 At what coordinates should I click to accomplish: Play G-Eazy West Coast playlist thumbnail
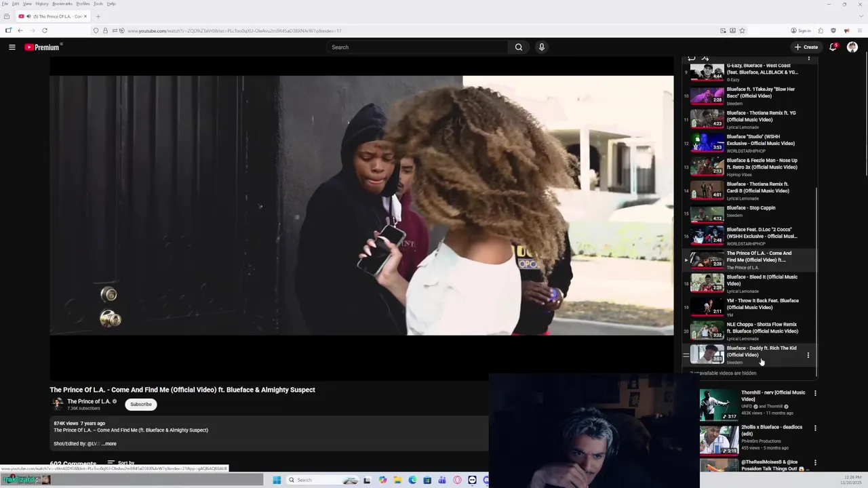pos(707,72)
